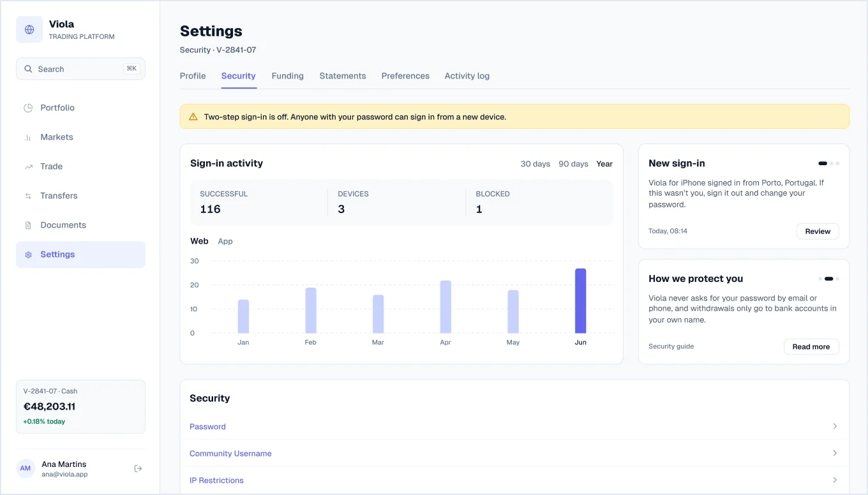Go to Markets in the sidebar
Image resolution: width=868 pixels, height=495 pixels.
tap(80, 137)
